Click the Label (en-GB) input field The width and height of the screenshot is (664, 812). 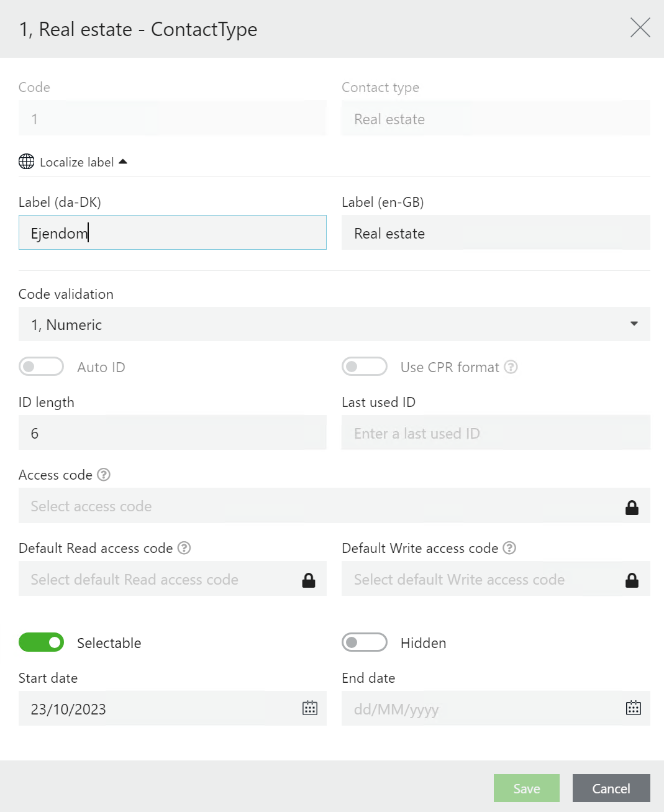496,233
